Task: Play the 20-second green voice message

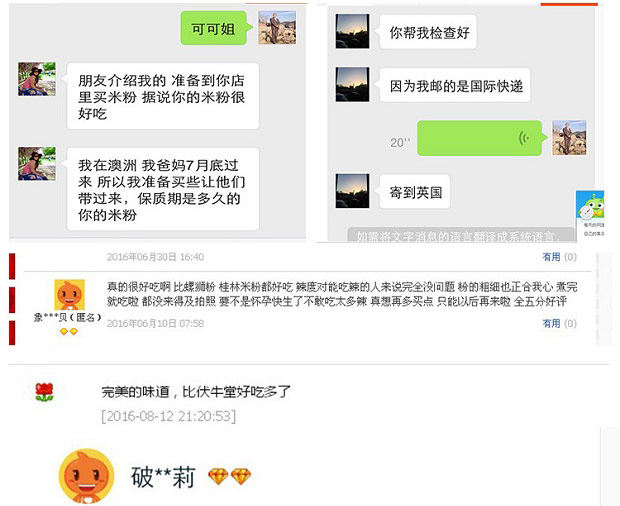Action: (480, 138)
